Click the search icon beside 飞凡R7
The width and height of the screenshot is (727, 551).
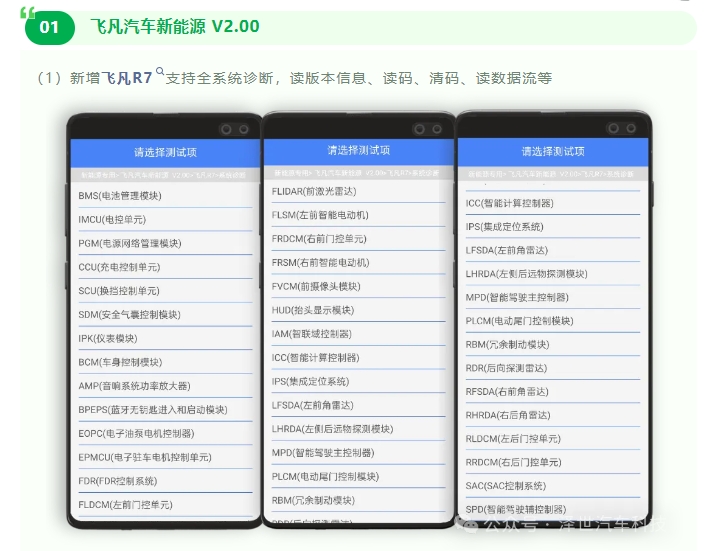click(160, 71)
